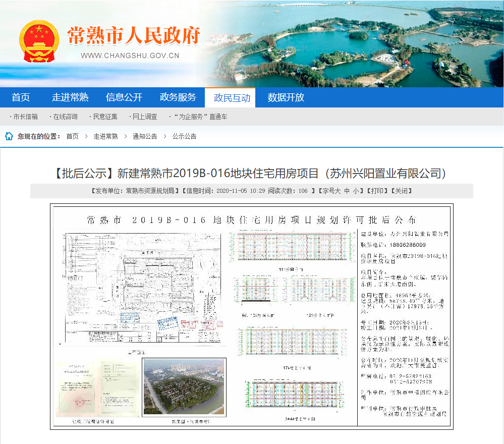Open the “为企服务”直通车 link

pyautogui.click(x=201, y=117)
